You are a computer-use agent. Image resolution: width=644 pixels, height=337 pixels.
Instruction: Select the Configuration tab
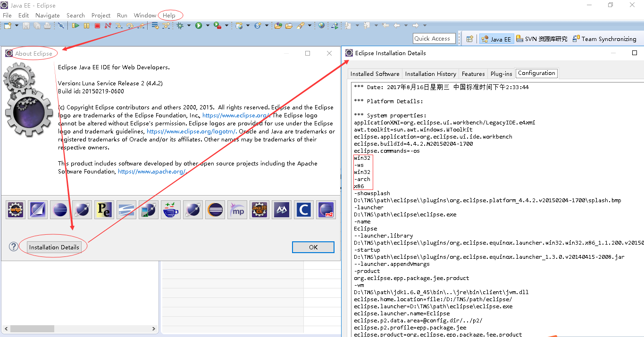click(x=536, y=73)
